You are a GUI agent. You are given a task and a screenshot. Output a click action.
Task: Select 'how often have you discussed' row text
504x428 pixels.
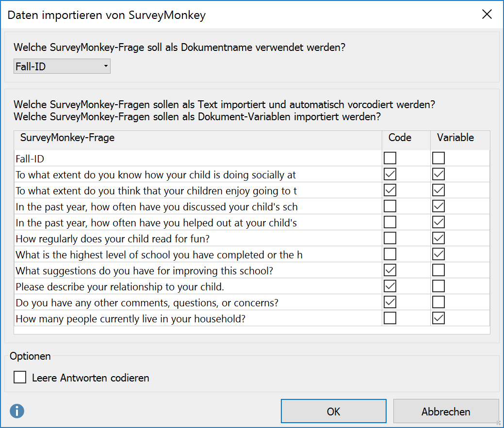(157, 207)
